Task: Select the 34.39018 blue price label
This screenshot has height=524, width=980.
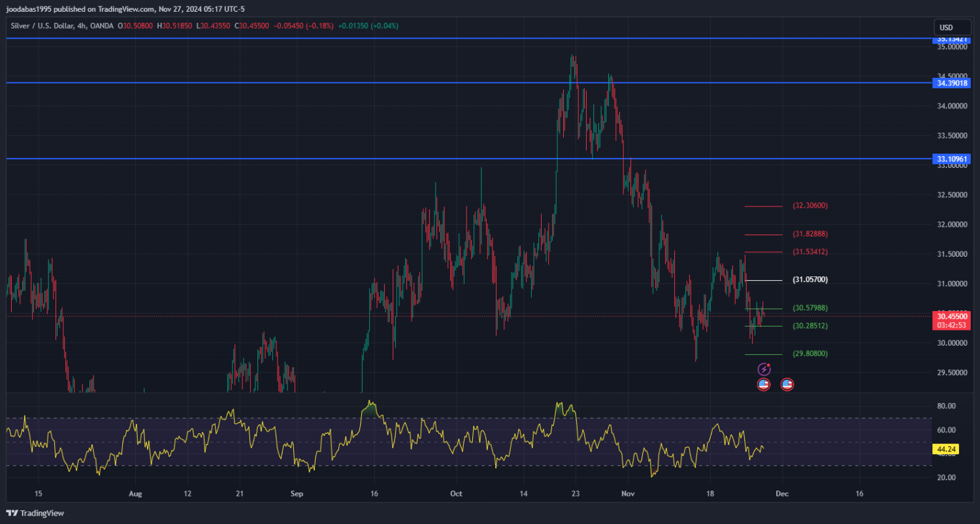Action: click(x=952, y=83)
